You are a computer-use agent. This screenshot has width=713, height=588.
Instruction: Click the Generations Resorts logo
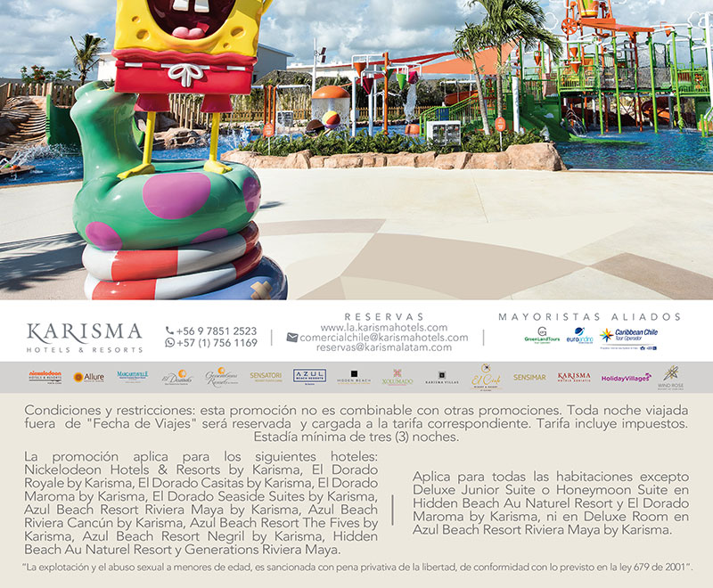(221, 377)
